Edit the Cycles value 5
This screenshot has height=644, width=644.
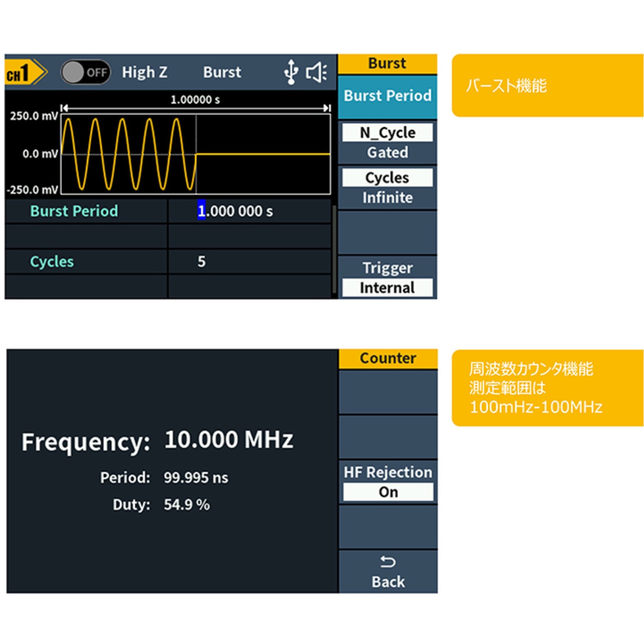(x=249, y=261)
